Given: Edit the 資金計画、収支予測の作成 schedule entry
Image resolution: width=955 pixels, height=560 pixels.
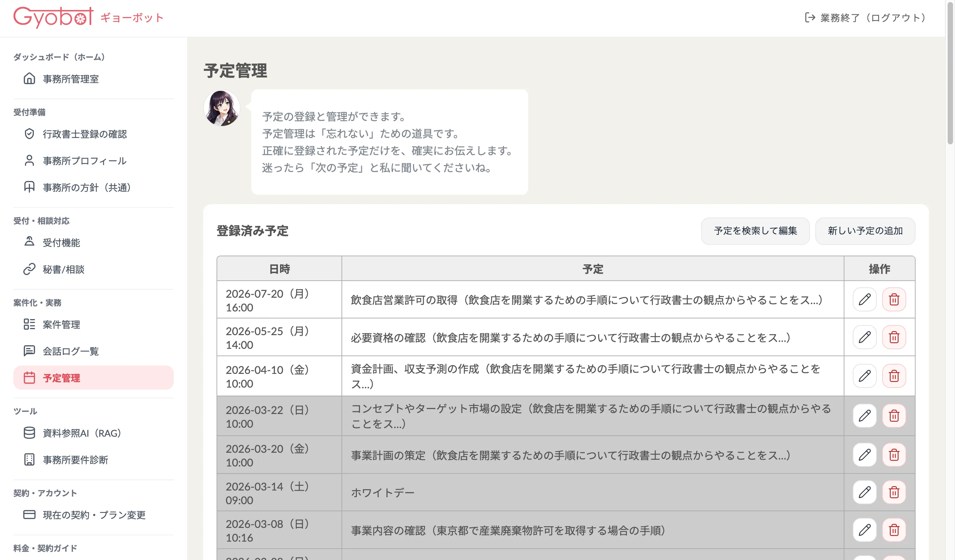Looking at the screenshot, I should click(864, 376).
